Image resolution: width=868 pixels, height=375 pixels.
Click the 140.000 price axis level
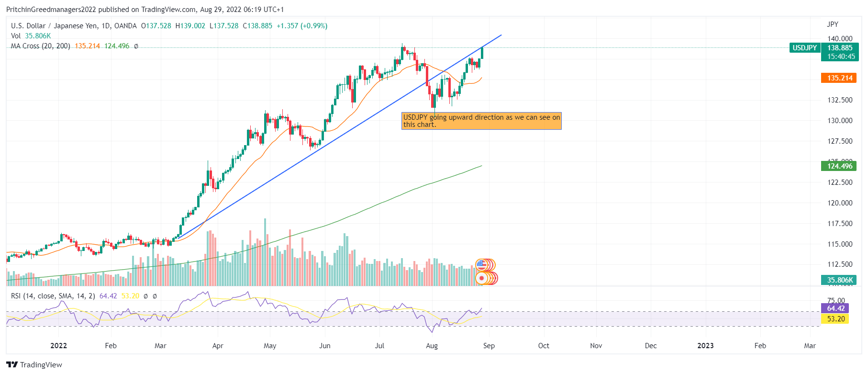click(x=840, y=39)
